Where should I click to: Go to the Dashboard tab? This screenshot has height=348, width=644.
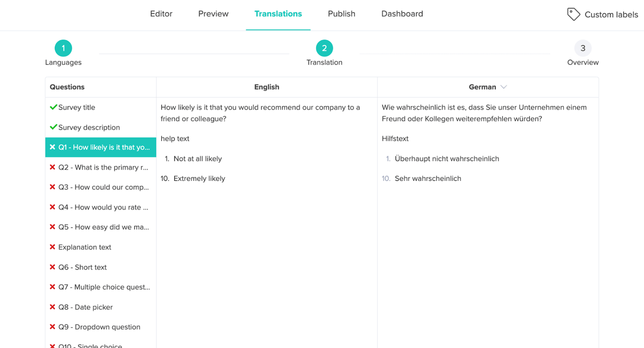pos(402,14)
